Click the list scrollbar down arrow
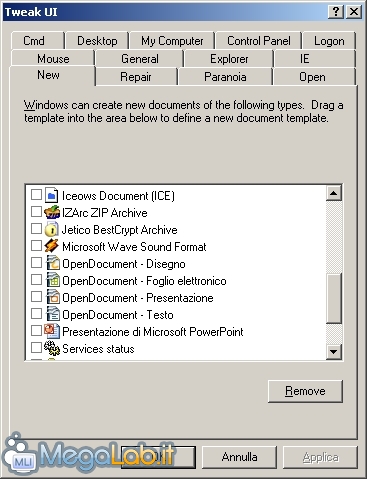 click(334, 351)
